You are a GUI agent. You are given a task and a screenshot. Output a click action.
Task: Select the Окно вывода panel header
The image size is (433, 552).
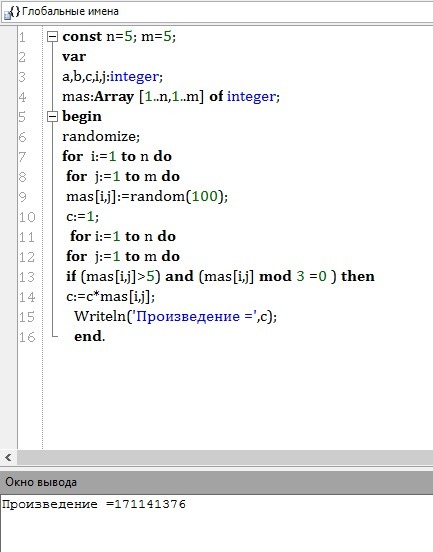coord(216,482)
